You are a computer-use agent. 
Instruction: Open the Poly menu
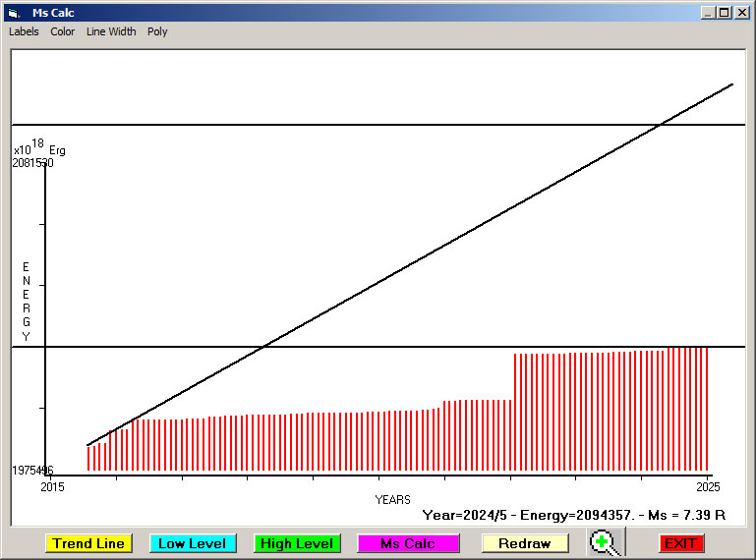coord(157,31)
